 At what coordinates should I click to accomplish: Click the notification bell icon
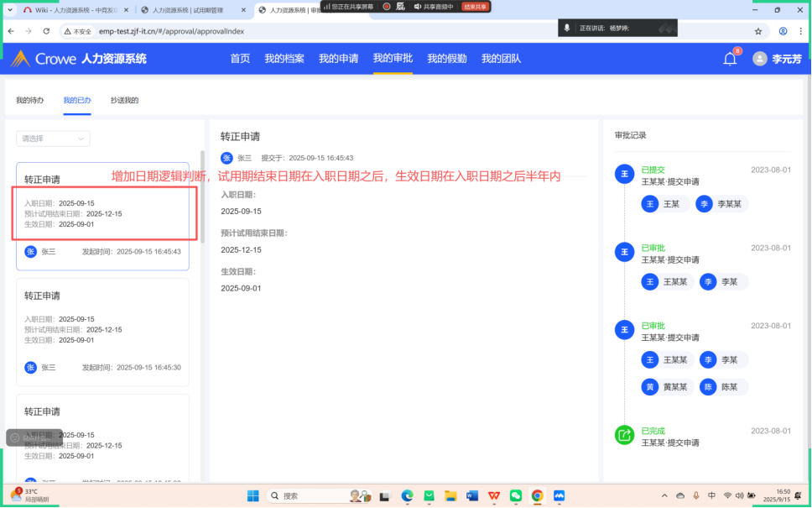(x=730, y=59)
